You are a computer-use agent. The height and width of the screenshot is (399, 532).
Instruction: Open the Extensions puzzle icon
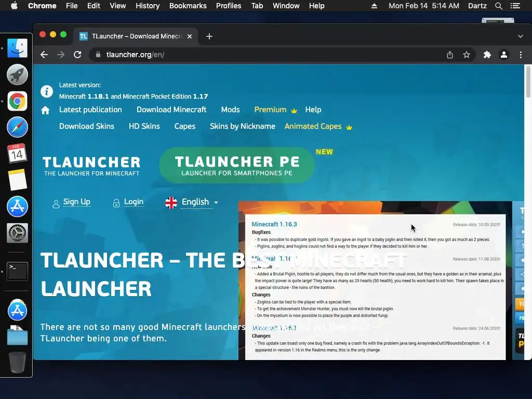[x=487, y=55]
